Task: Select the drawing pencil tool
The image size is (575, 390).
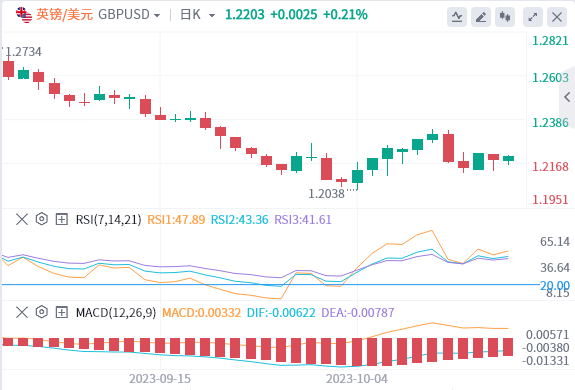Action: click(481, 17)
